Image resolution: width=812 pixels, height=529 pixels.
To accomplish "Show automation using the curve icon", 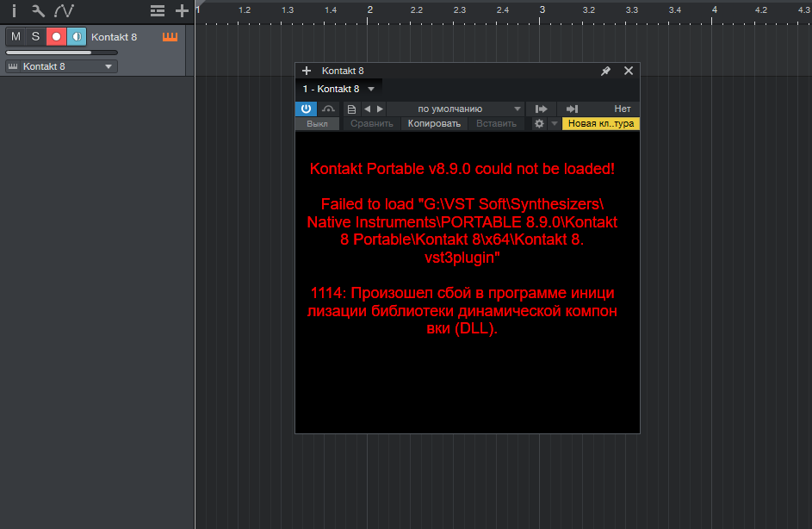I will (64, 10).
